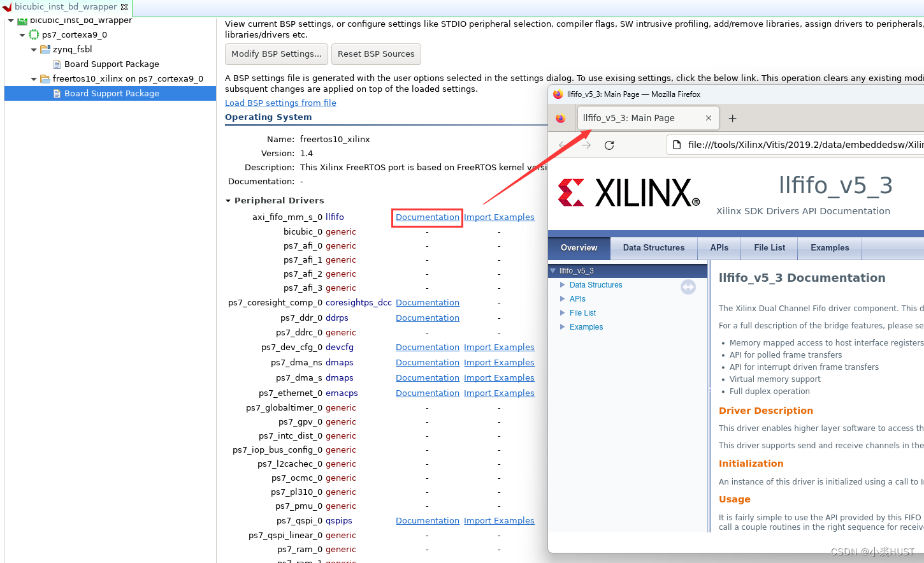Close the llfifo_v5_3 Main Page tab

tap(709, 118)
